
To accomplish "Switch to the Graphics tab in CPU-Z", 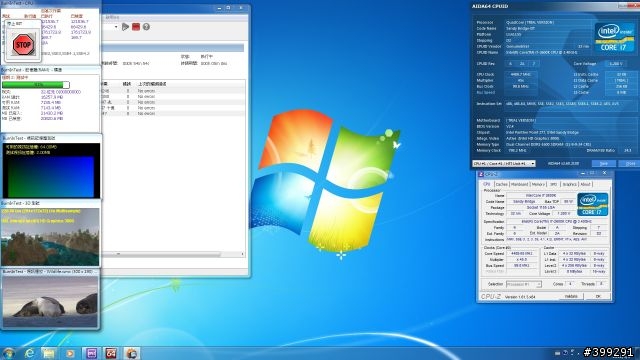I will (569, 184).
